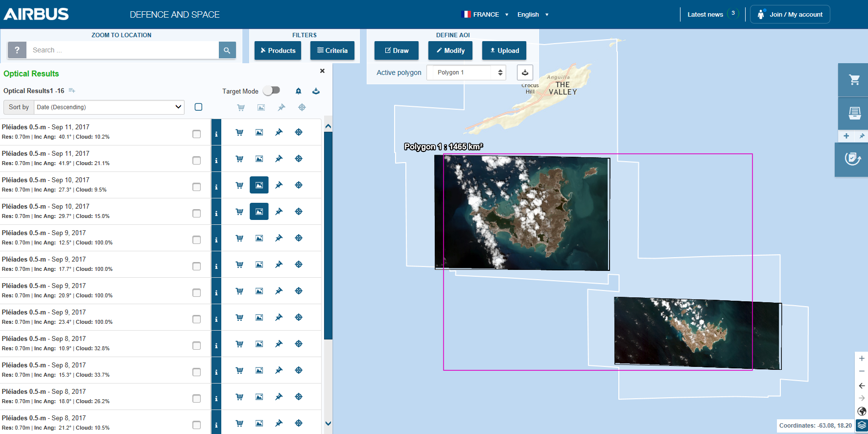Add Sep 8 Cloud 33.7% result to cart
The image size is (868, 434).
[239, 370]
